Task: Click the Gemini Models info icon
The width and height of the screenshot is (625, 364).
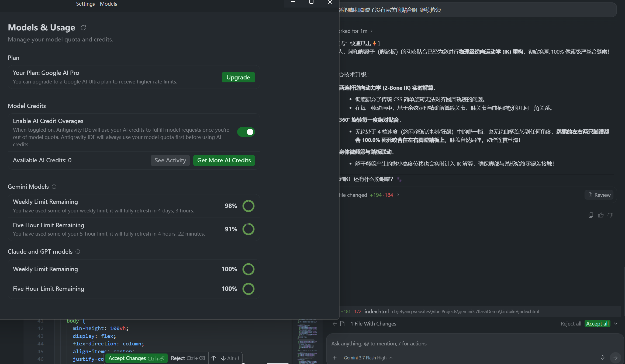Action: [x=54, y=187]
